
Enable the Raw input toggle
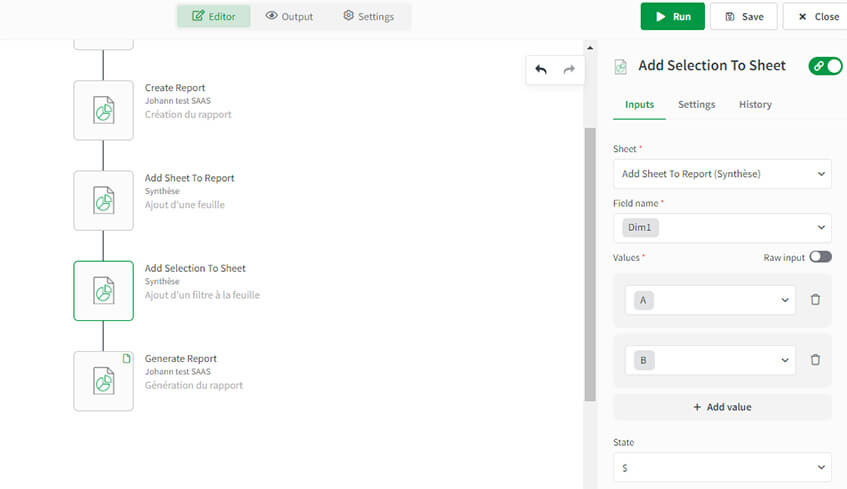point(820,257)
